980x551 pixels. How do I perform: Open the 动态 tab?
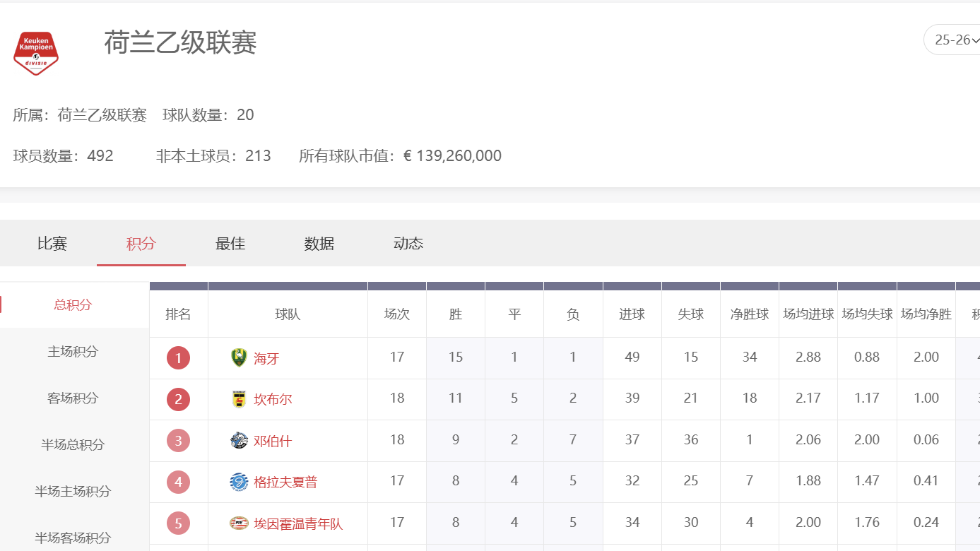coord(408,243)
